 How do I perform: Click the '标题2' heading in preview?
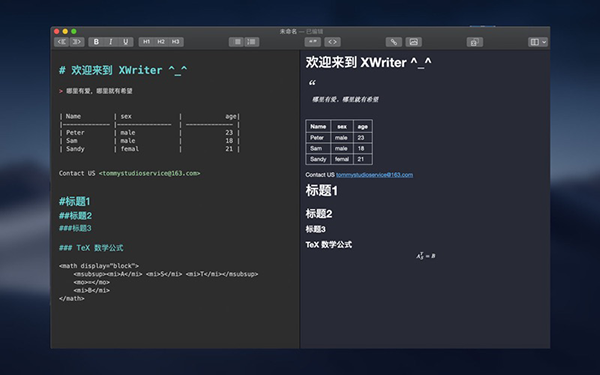319,214
